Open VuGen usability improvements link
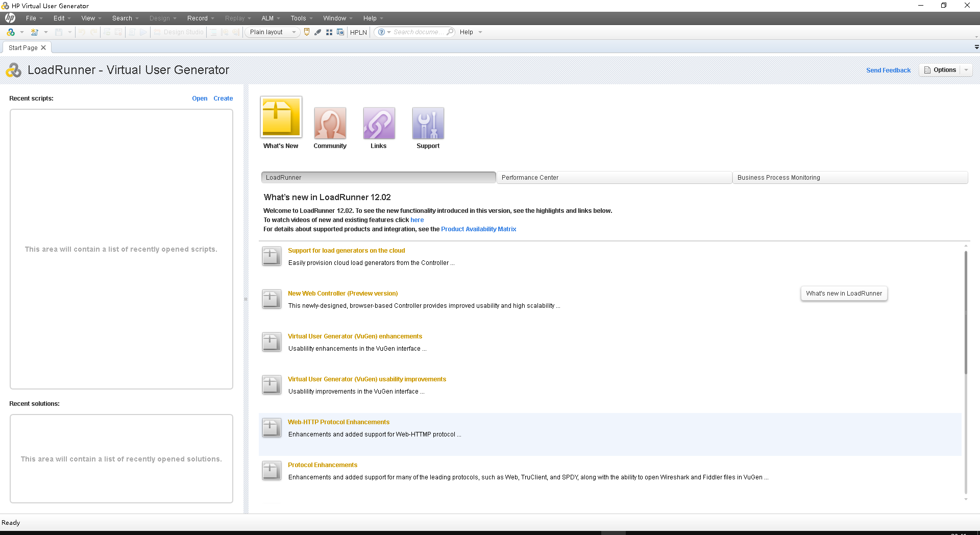 pos(367,379)
